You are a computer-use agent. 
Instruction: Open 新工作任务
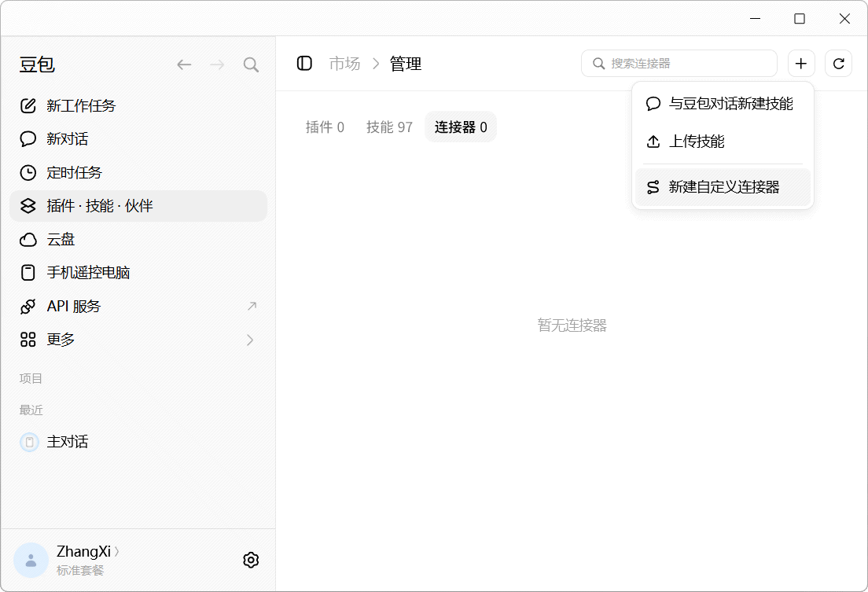(138, 106)
